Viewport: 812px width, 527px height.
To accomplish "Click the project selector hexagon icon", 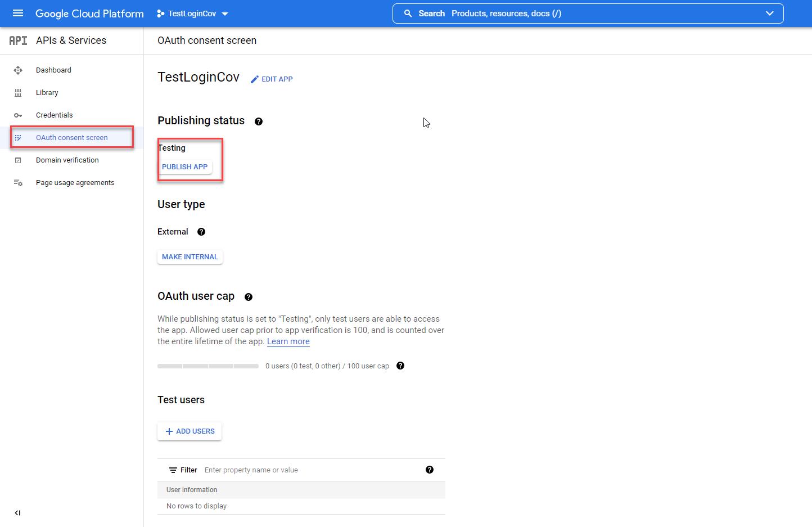I will coord(161,13).
